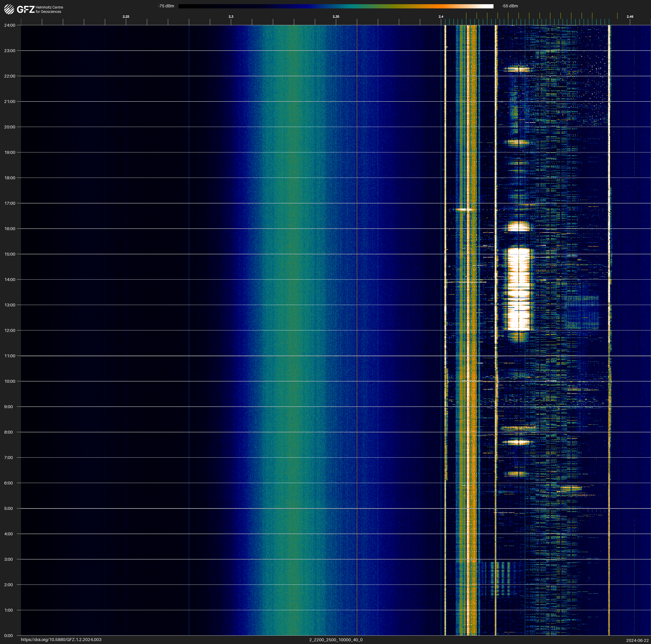Click the 6:00 time axis label
The width and height of the screenshot is (651, 644).
tap(8, 483)
